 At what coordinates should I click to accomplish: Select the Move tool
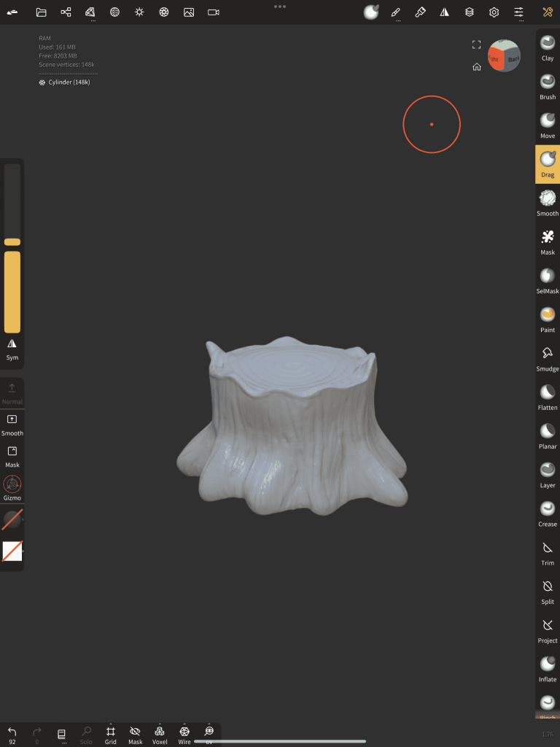click(547, 125)
